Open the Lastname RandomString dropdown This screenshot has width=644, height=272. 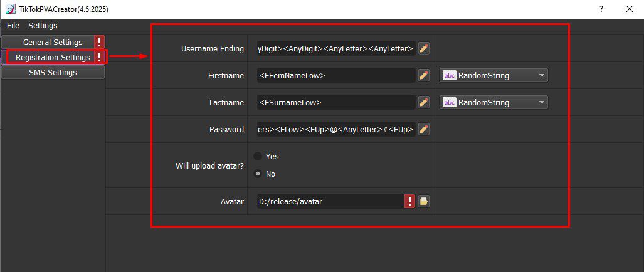(494, 103)
